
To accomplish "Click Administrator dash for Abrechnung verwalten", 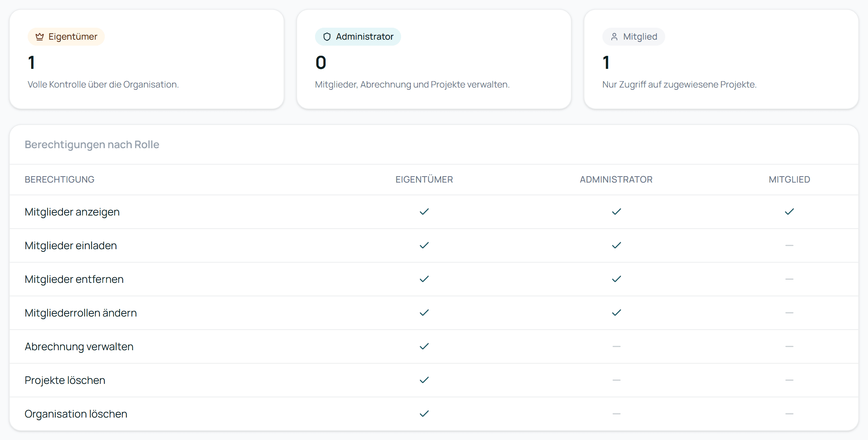I will click(x=617, y=346).
